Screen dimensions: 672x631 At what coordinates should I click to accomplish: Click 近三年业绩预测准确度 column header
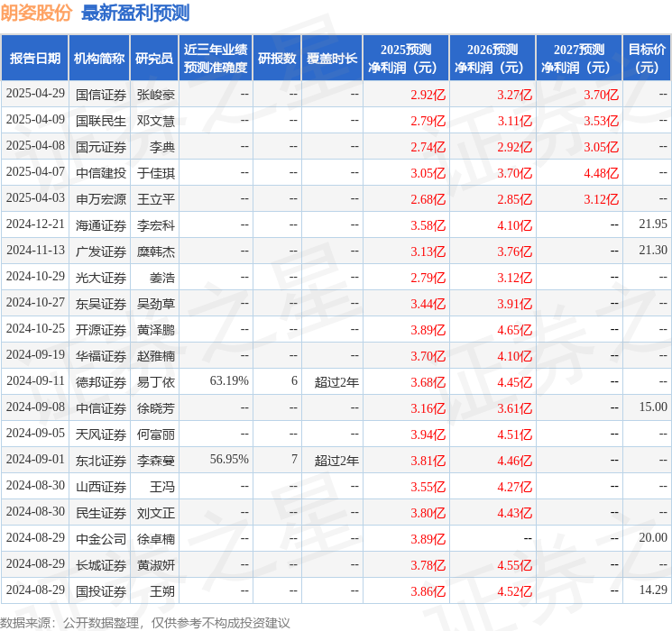216,59
